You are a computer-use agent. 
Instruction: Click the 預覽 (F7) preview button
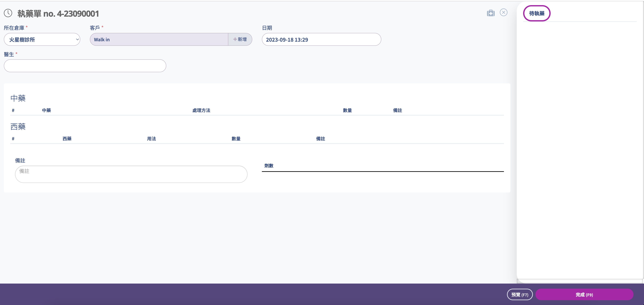tap(520, 294)
